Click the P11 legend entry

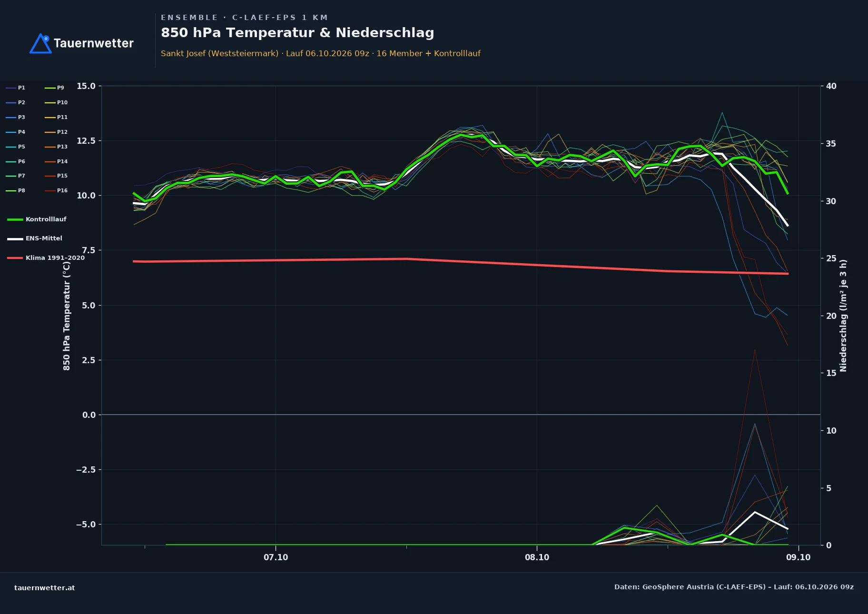point(56,117)
